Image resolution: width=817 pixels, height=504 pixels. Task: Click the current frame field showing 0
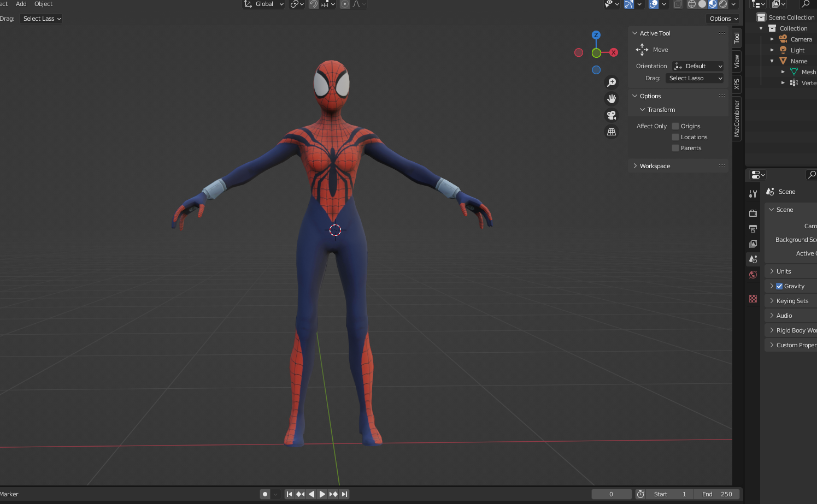pyautogui.click(x=612, y=494)
